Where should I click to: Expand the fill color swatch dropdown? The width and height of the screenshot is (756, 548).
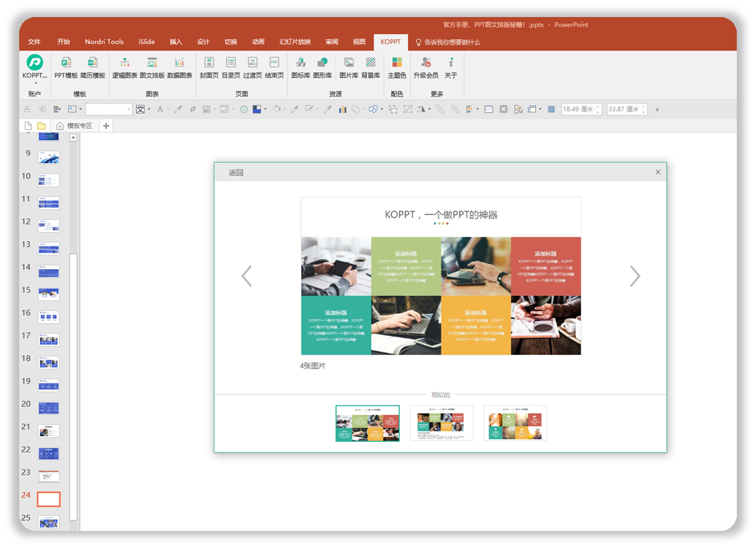tap(266, 110)
